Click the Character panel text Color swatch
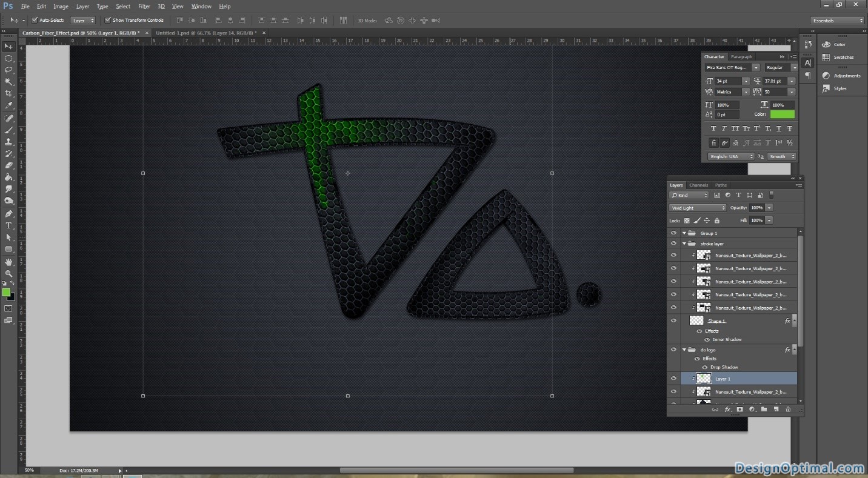Viewport: 868px width, 478px height. [x=782, y=114]
